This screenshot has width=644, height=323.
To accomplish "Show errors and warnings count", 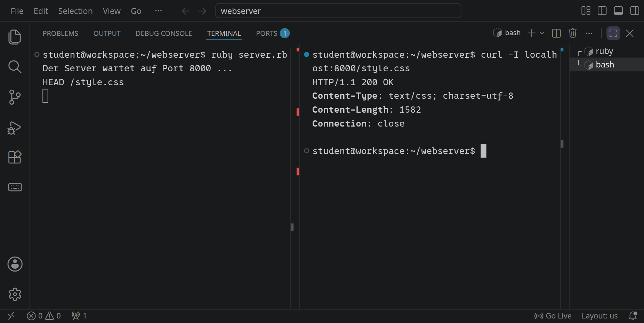I will (44, 316).
